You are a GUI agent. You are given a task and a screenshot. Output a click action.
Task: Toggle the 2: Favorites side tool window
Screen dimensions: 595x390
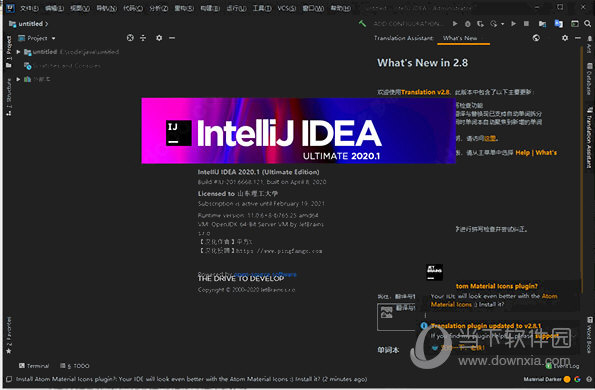point(9,335)
